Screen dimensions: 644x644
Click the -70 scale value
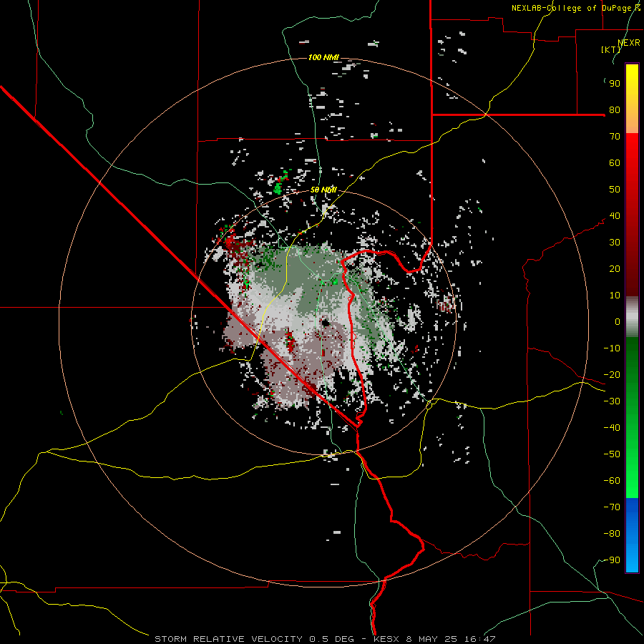click(x=612, y=507)
